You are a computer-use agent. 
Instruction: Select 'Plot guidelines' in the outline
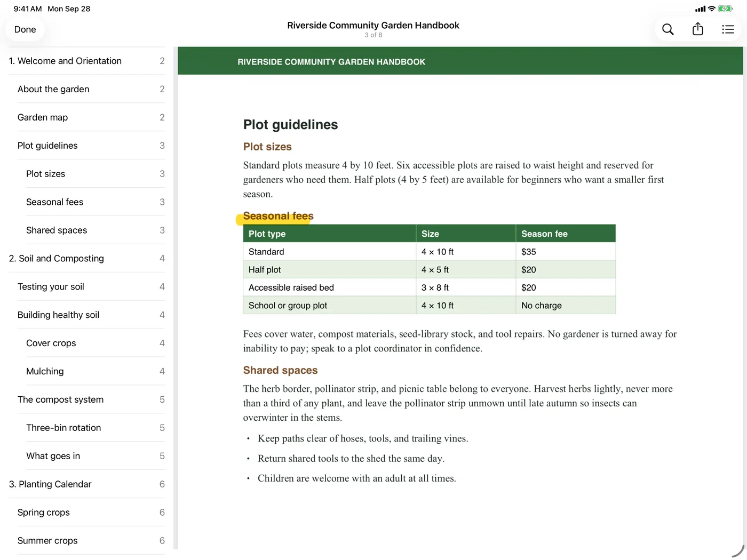(91, 146)
